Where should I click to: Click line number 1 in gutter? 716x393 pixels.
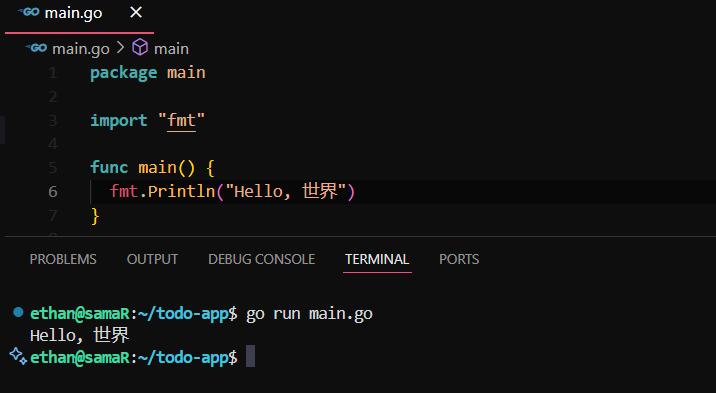[53, 73]
